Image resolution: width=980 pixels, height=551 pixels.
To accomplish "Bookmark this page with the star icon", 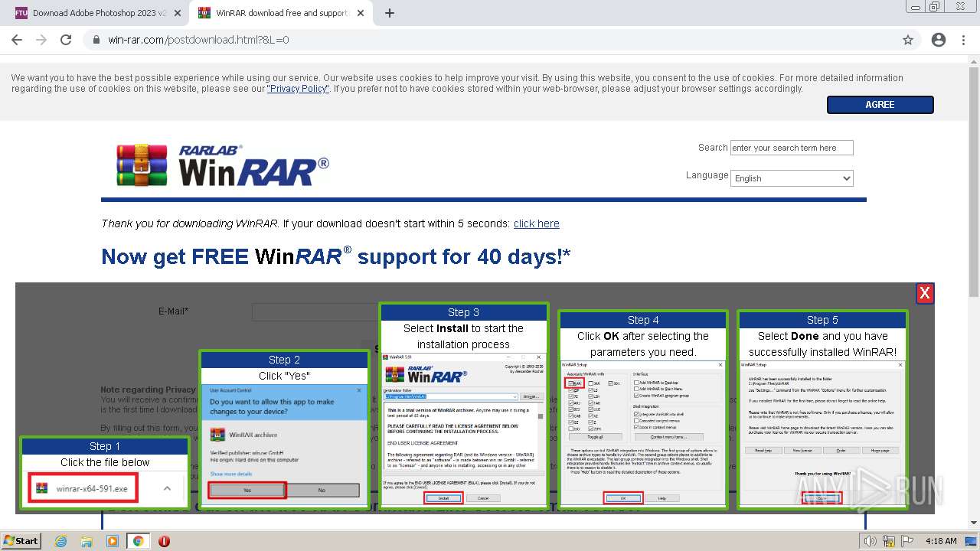I will (908, 40).
